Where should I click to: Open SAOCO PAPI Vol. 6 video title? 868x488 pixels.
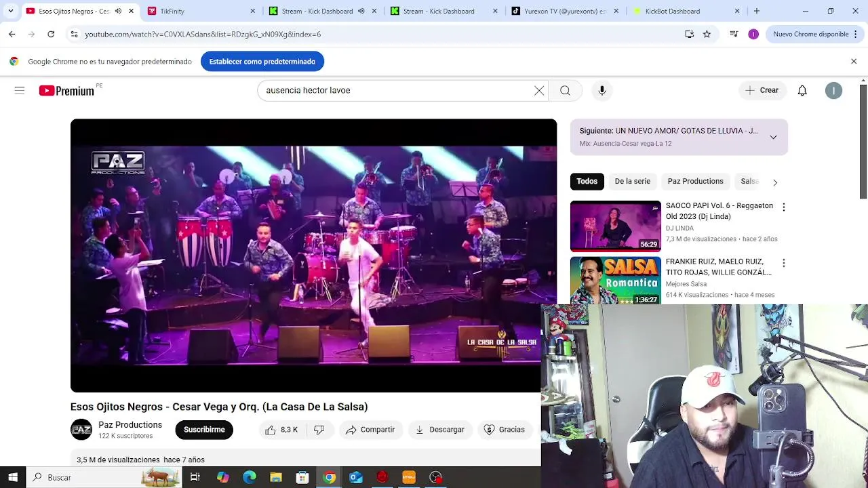[x=719, y=211]
